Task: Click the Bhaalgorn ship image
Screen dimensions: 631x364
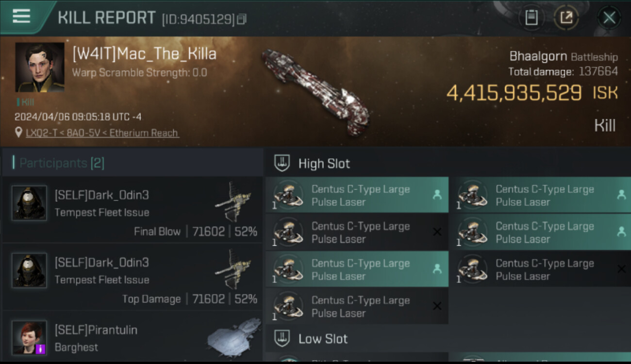Action: [x=315, y=91]
